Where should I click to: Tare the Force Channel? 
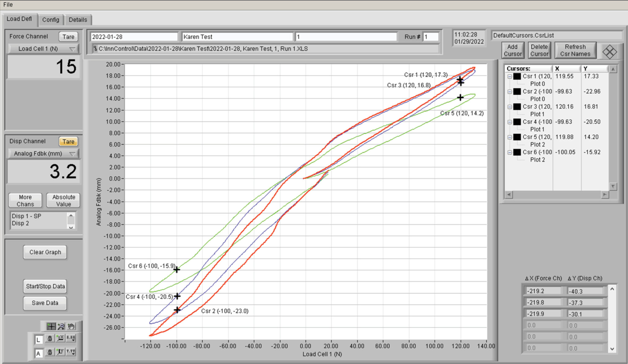click(x=68, y=37)
